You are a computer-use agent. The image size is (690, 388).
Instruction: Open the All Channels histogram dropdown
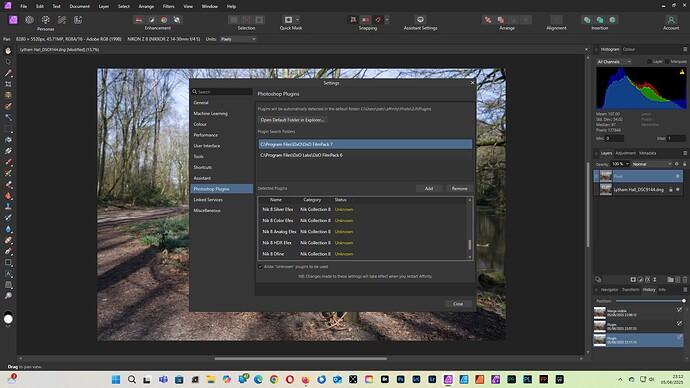pyautogui.click(x=614, y=62)
